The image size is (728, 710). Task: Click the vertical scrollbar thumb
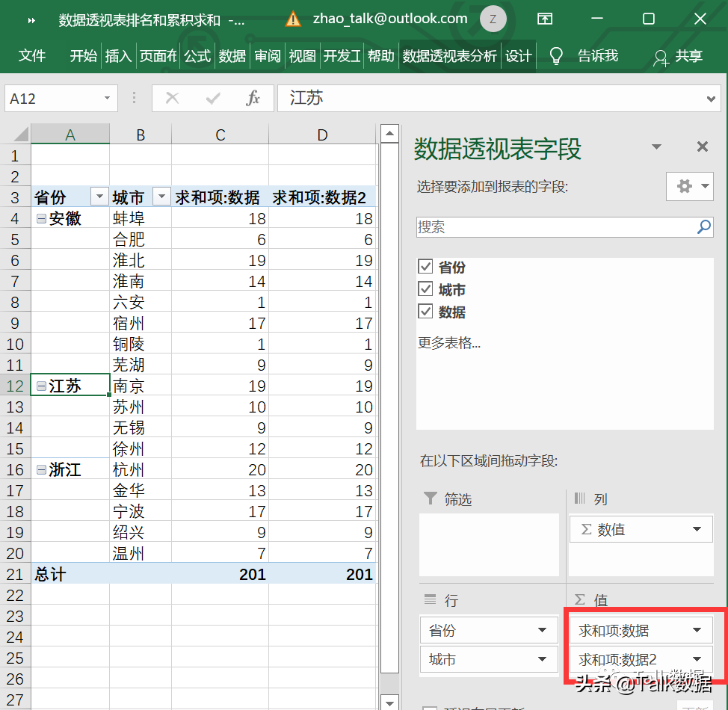[389, 408]
